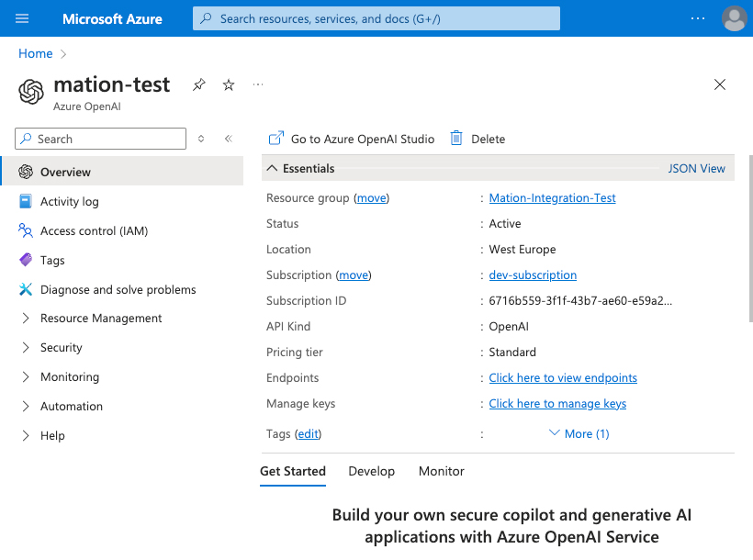Click the external link Studio icon

point(276,139)
